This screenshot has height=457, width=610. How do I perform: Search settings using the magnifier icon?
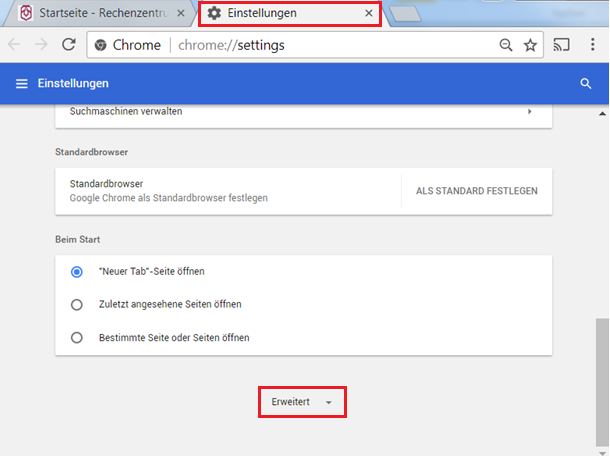pyautogui.click(x=586, y=83)
